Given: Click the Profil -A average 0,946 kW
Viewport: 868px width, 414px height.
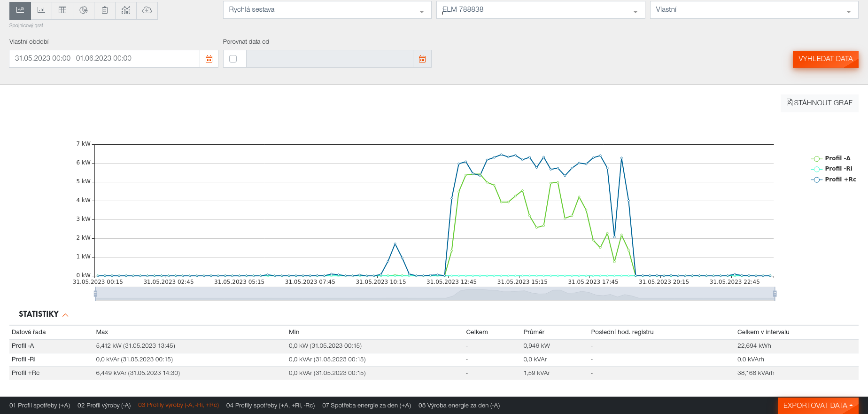Looking at the screenshot, I should (x=537, y=346).
